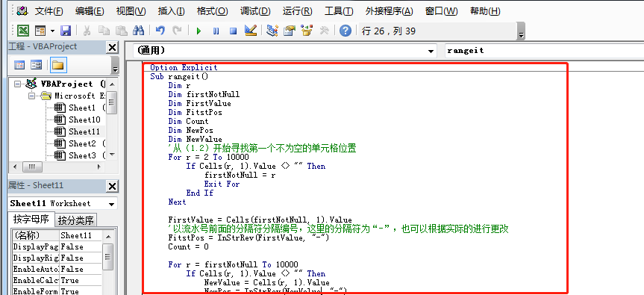Open the Insert object dropdown arrow

point(52,31)
